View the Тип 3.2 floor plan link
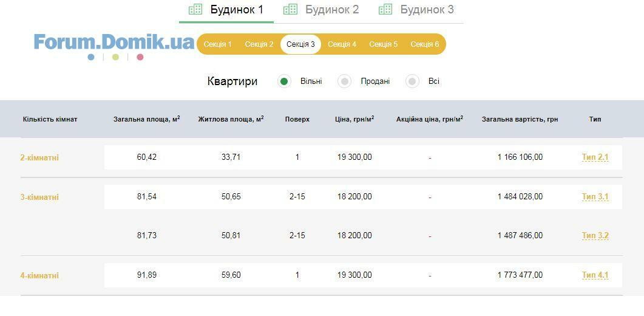This screenshot has height=316, width=644. tap(595, 236)
